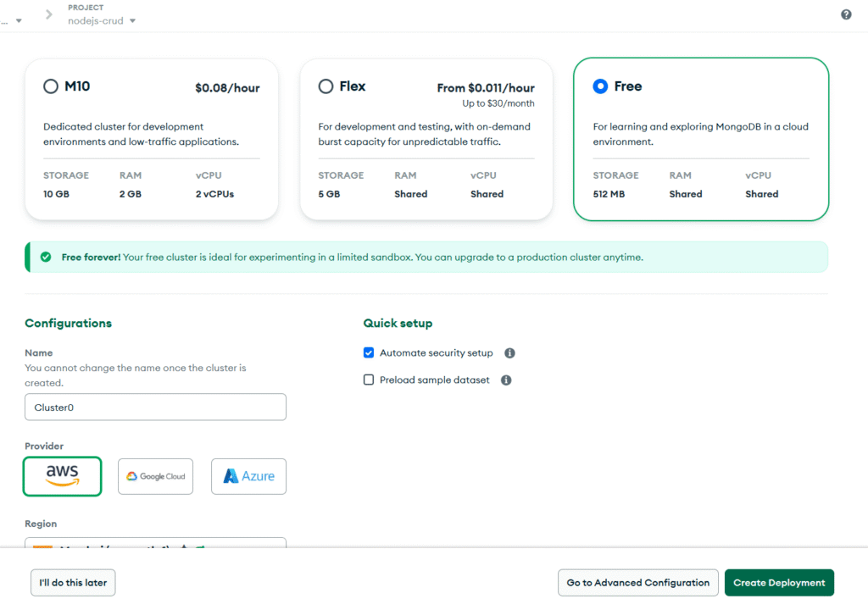Go to Advanced Configuration
Screen dimensions: 868x610
tap(637, 582)
